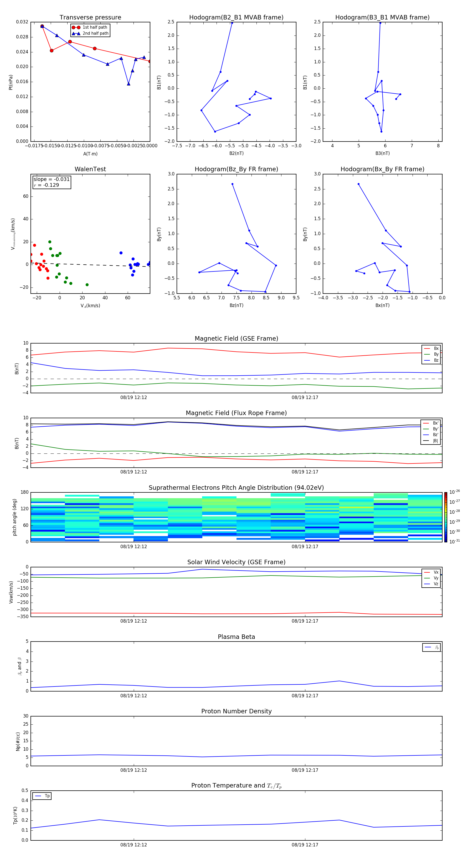Select the "1st half path" legend entry
Viewport: 473px width, 868px height.
point(90,27)
